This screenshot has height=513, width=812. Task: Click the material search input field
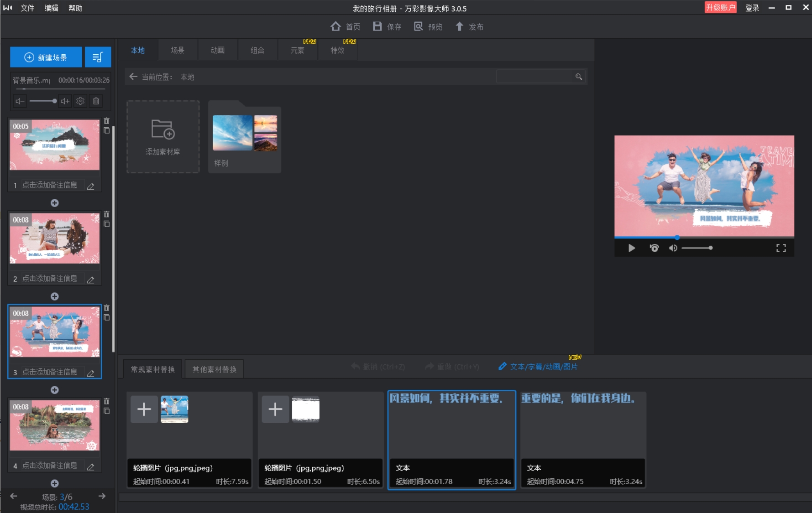(534, 77)
